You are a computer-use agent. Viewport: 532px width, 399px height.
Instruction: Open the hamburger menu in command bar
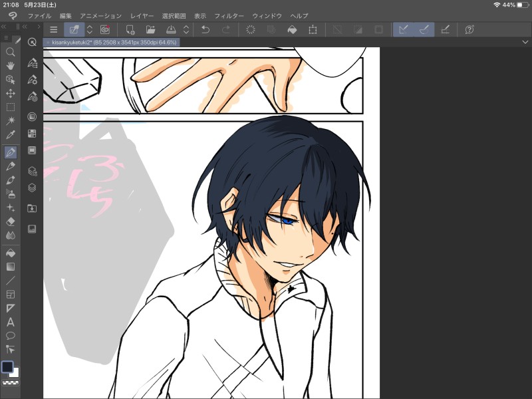[54, 30]
